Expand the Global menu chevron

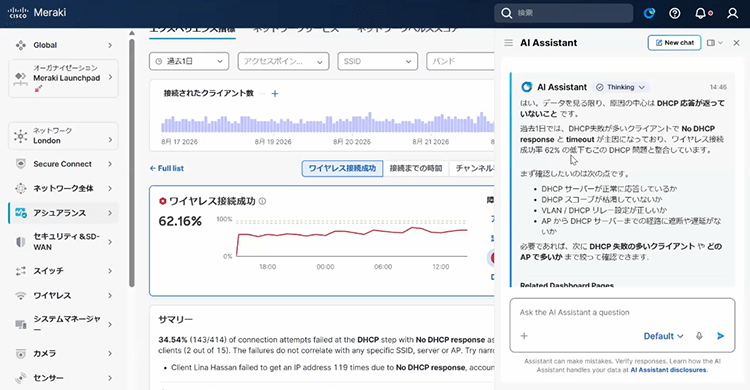click(x=110, y=45)
